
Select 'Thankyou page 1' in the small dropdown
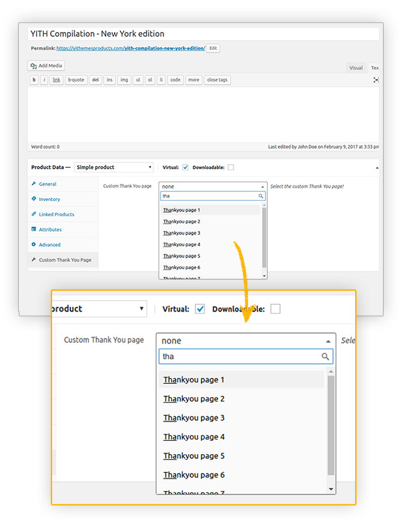pyautogui.click(x=210, y=210)
